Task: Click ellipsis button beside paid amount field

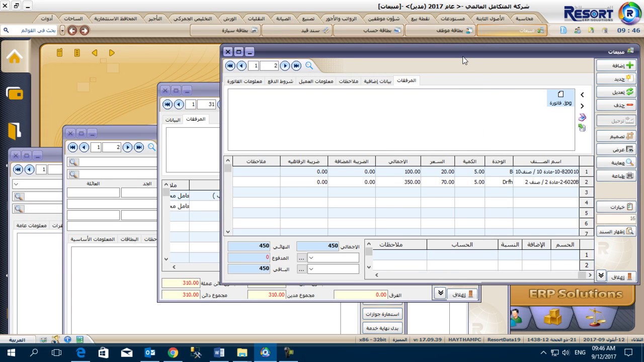Action: 301,257
